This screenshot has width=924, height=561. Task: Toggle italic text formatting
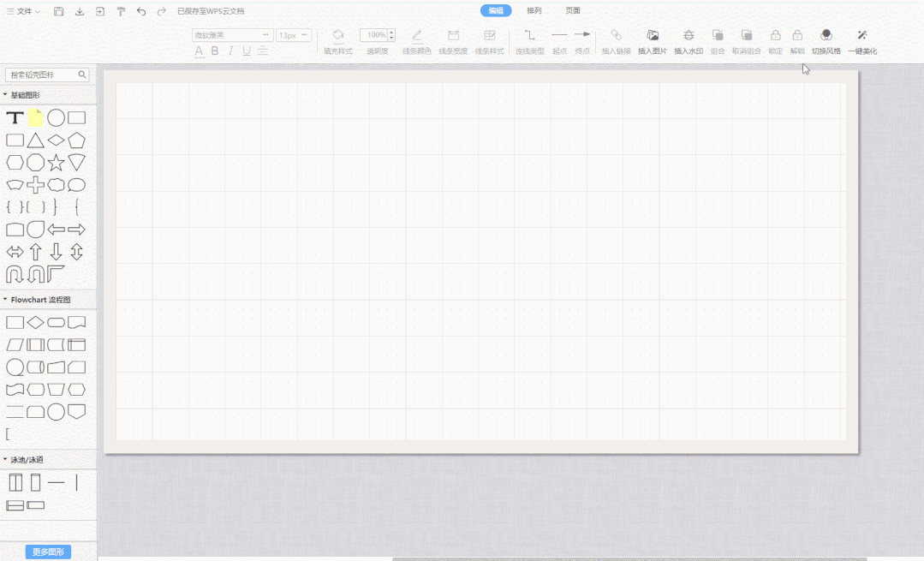pos(231,51)
